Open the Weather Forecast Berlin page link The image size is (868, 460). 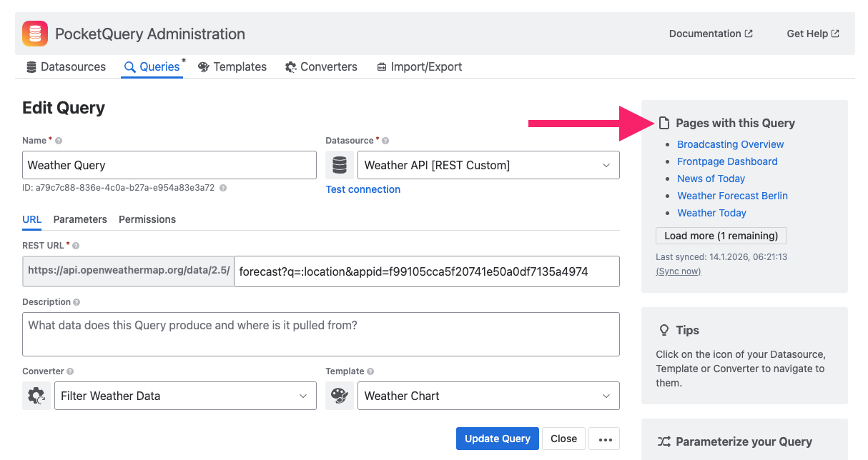click(x=732, y=196)
